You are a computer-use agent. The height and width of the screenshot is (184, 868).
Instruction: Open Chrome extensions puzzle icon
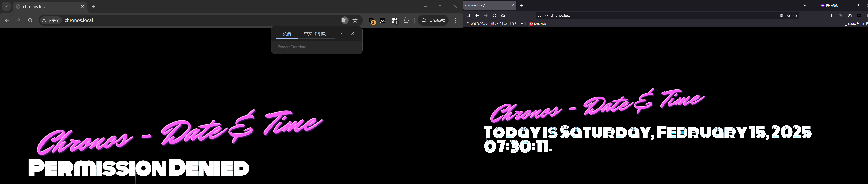point(406,20)
